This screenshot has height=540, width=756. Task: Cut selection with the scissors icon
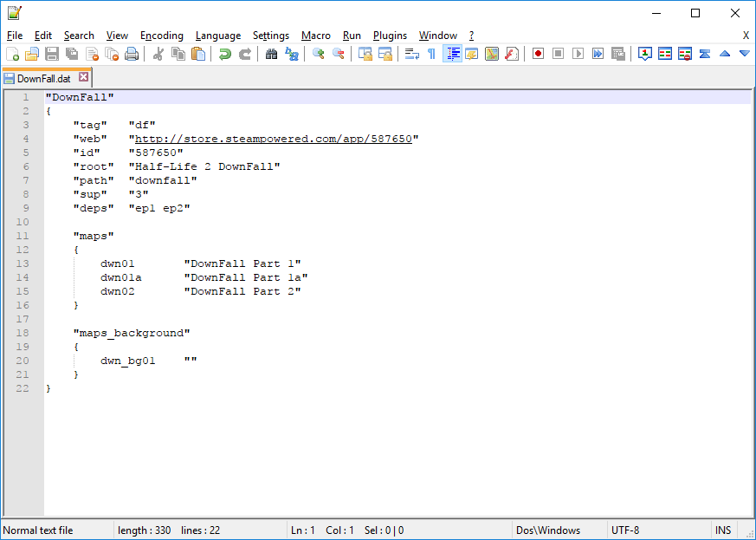[158, 54]
